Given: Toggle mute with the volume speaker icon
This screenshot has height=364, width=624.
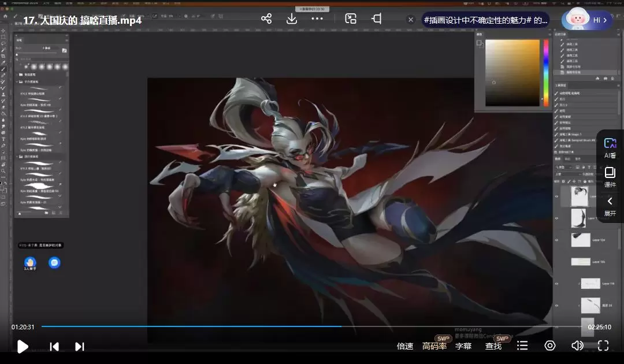Looking at the screenshot, I should coord(577,346).
